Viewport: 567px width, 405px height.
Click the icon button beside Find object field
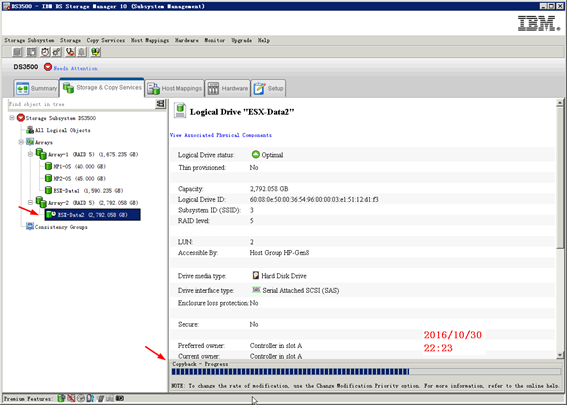pyautogui.click(x=160, y=104)
